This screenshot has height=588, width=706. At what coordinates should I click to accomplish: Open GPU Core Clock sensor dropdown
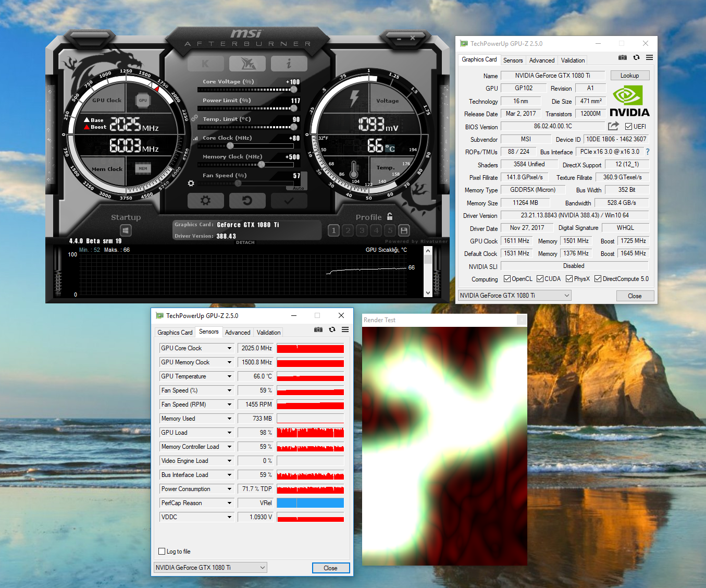coord(229,348)
